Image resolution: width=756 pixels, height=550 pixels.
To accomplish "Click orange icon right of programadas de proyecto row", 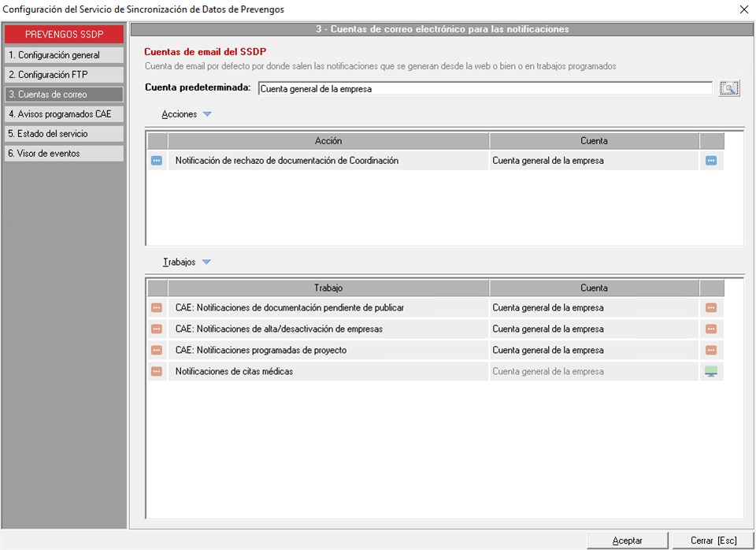I will pos(711,351).
